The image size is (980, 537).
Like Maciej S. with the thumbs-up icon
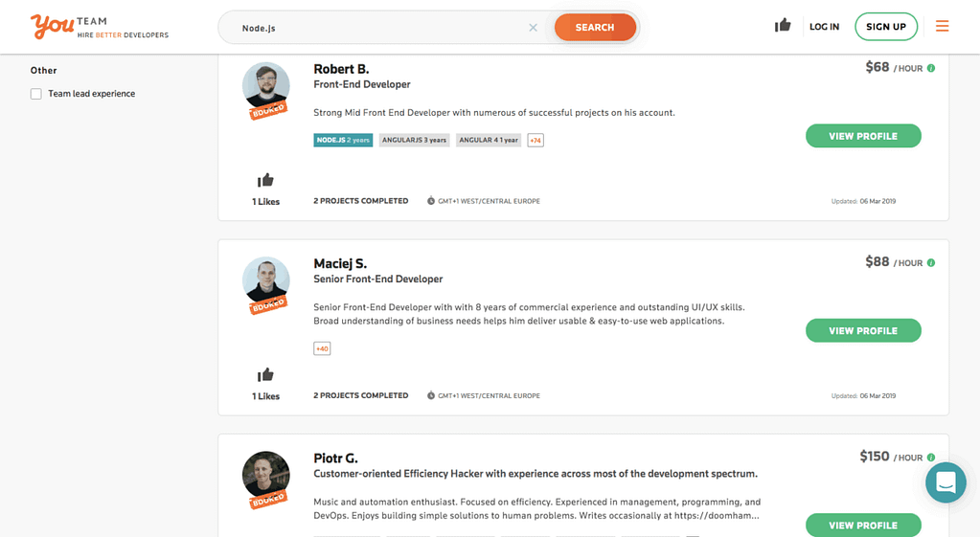click(x=265, y=374)
